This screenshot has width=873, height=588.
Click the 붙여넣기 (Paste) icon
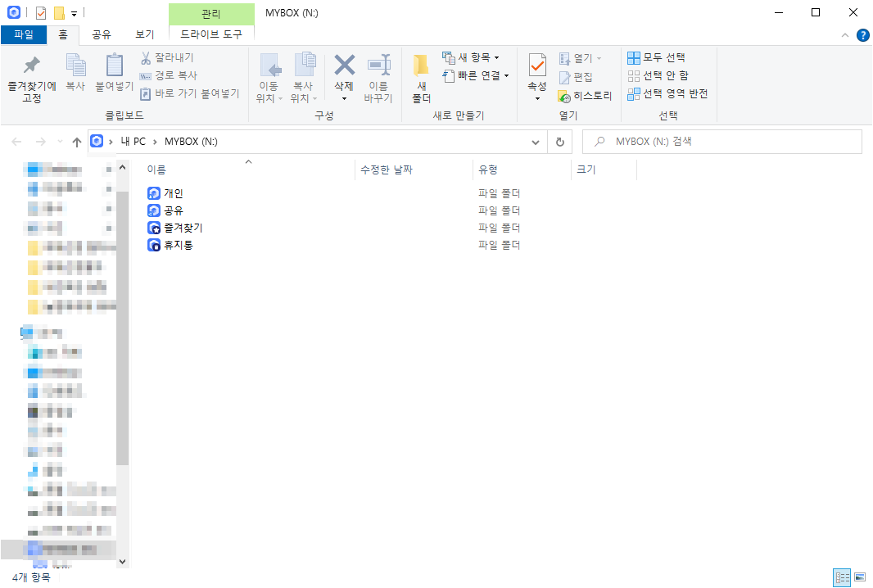114,75
